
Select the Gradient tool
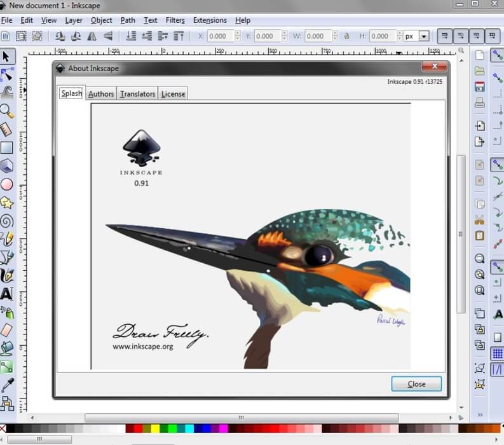6,367
